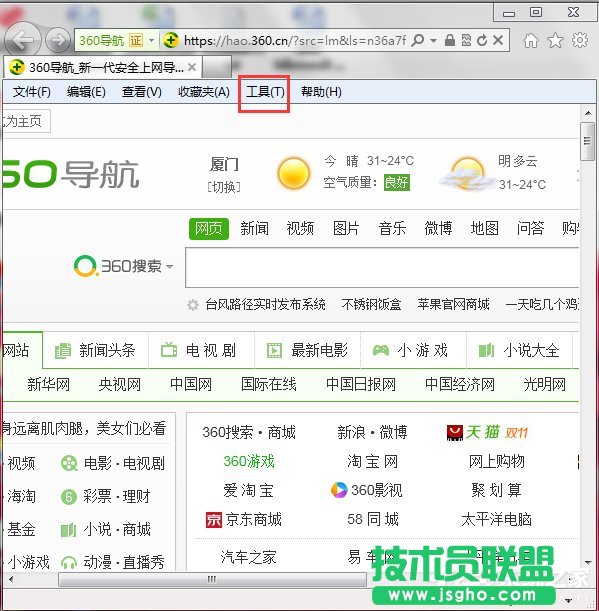
Task: Select the 音乐 search category tab
Action: (392, 228)
